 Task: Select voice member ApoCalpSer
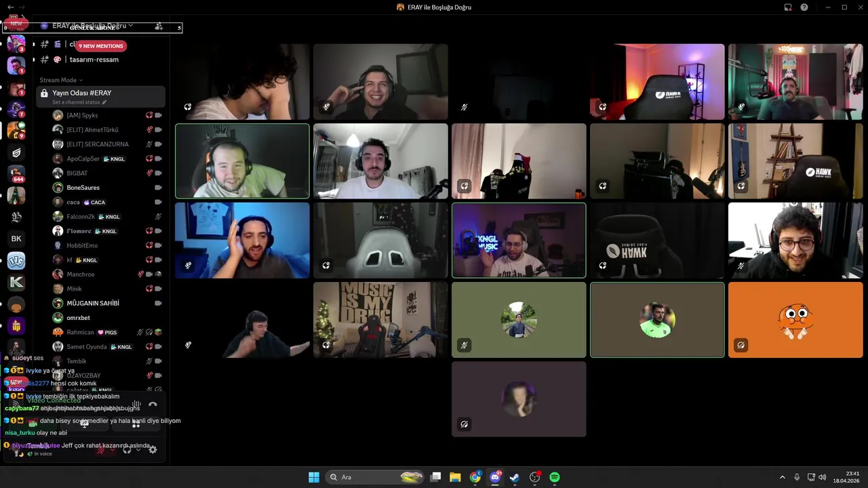[x=107, y=159]
